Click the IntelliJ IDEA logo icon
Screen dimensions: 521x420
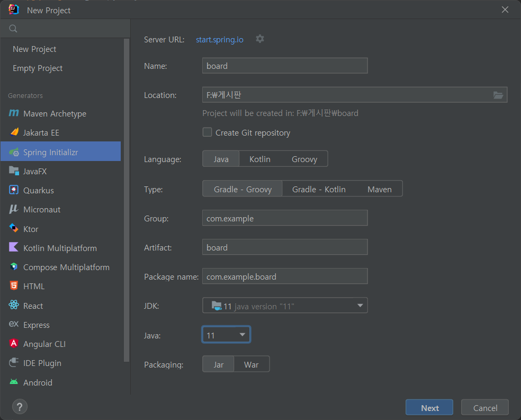click(x=14, y=10)
